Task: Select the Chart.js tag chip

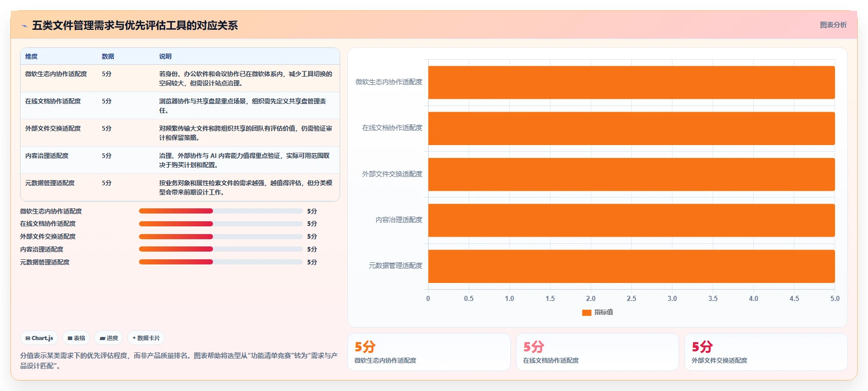Action: (x=39, y=338)
